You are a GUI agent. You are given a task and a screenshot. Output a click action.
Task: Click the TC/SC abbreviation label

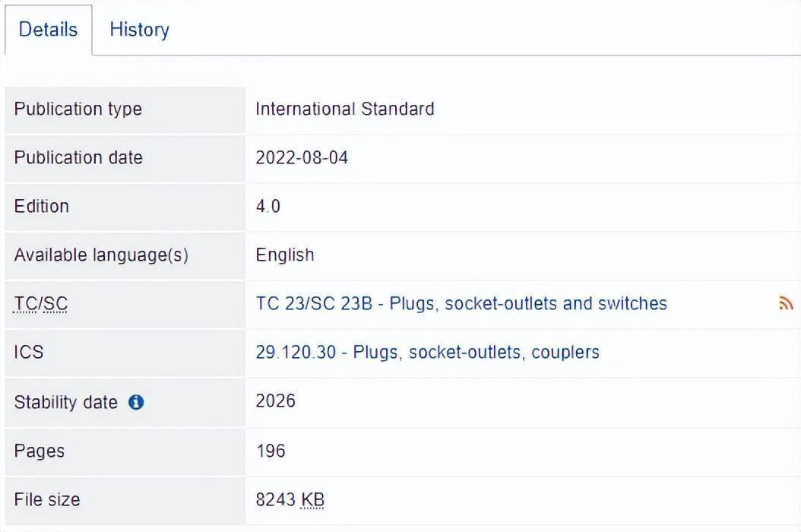click(x=41, y=304)
